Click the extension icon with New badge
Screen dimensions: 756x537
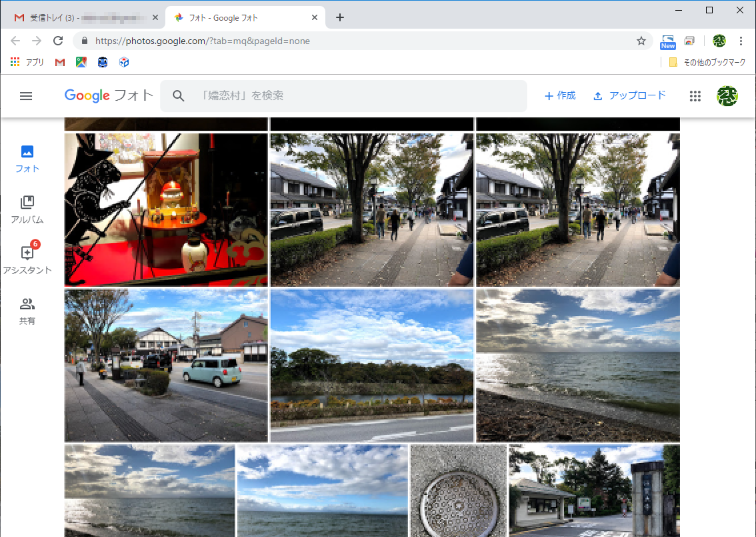pyautogui.click(x=667, y=41)
